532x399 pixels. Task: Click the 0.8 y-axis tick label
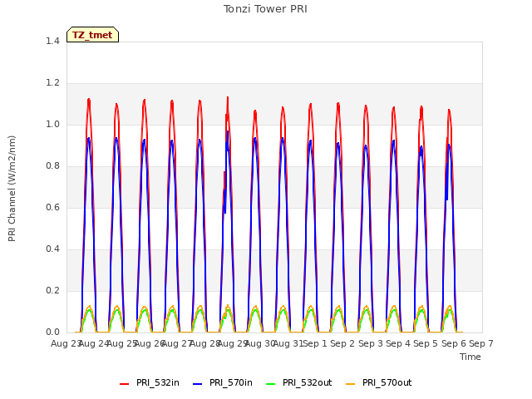click(52, 166)
